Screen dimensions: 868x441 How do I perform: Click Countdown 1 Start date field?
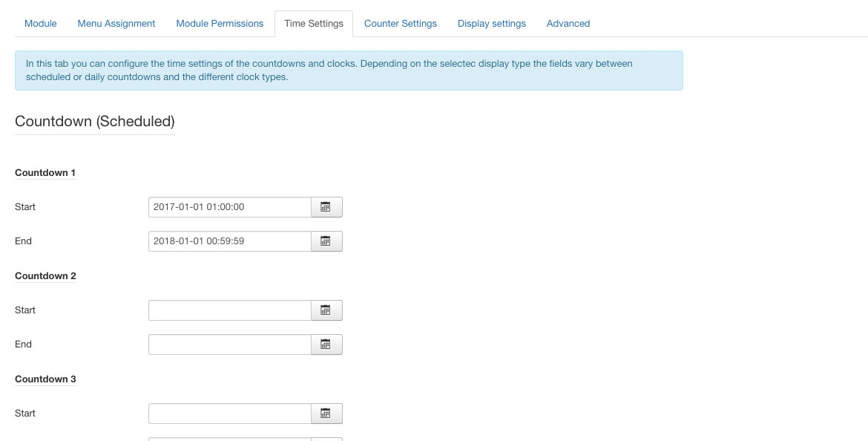pyautogui.click(x=230, y=207)
